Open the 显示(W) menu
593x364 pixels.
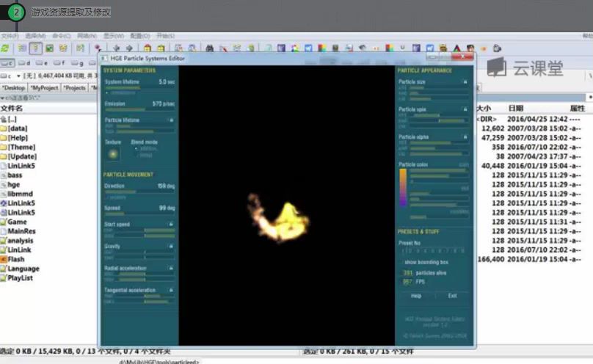click(114, 36)
